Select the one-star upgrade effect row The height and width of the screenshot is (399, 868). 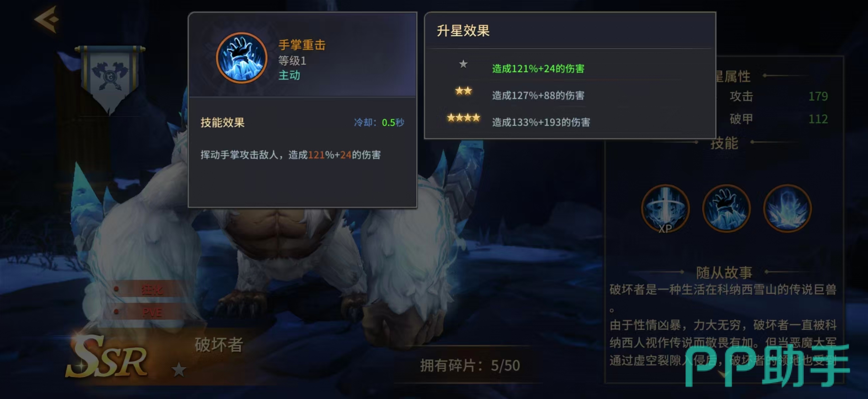tap(569, 67)
